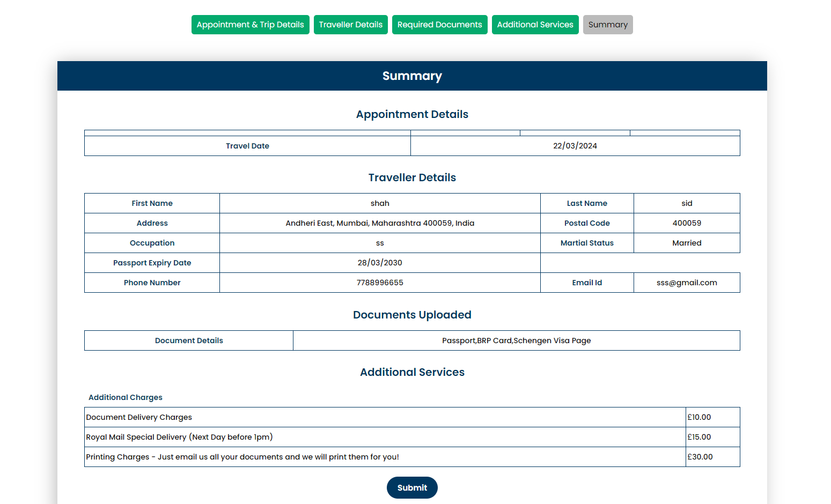The height and width of the screenshot is (504, 831).
Task: Click the travel date value 22/03/2024
Action: click(x=575, y=146)
